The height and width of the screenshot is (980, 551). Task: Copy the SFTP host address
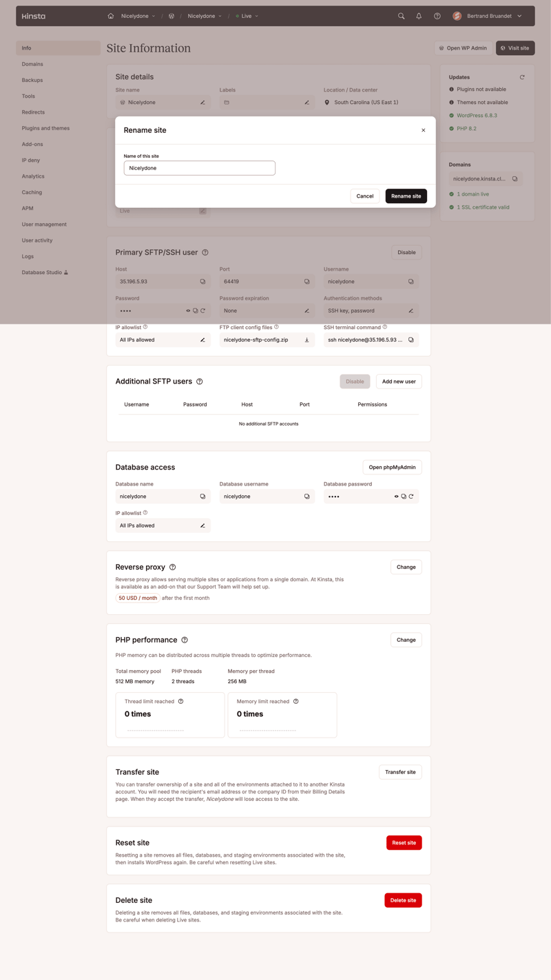(203, 281)
